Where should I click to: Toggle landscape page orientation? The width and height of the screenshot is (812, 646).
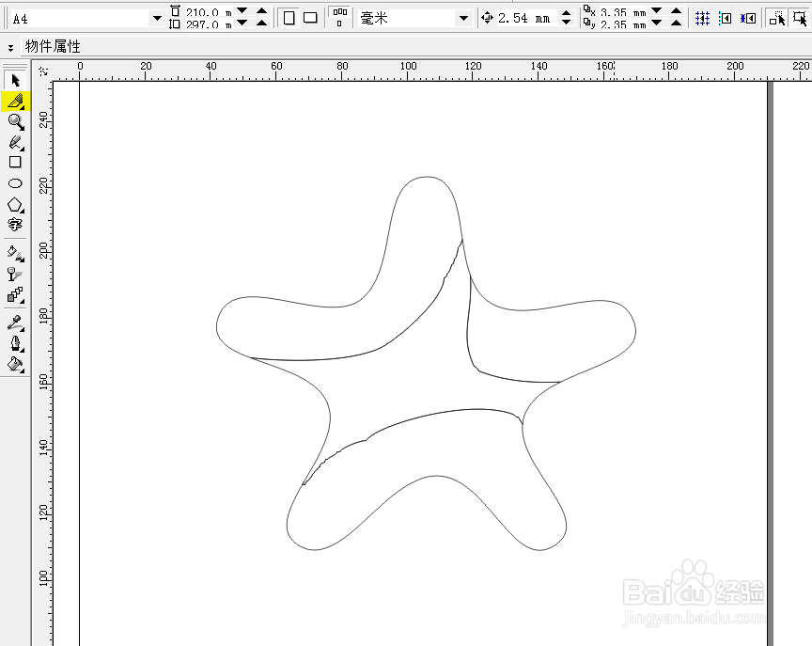tap(311, 17)
